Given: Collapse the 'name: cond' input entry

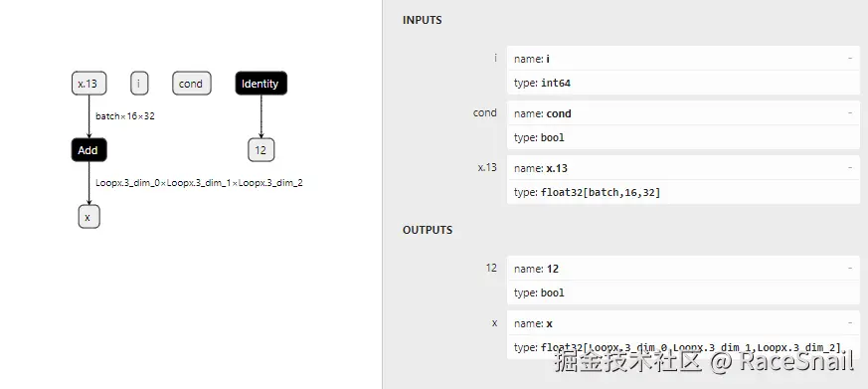Looking at the screenshot, I should click(x=850, y=113).
